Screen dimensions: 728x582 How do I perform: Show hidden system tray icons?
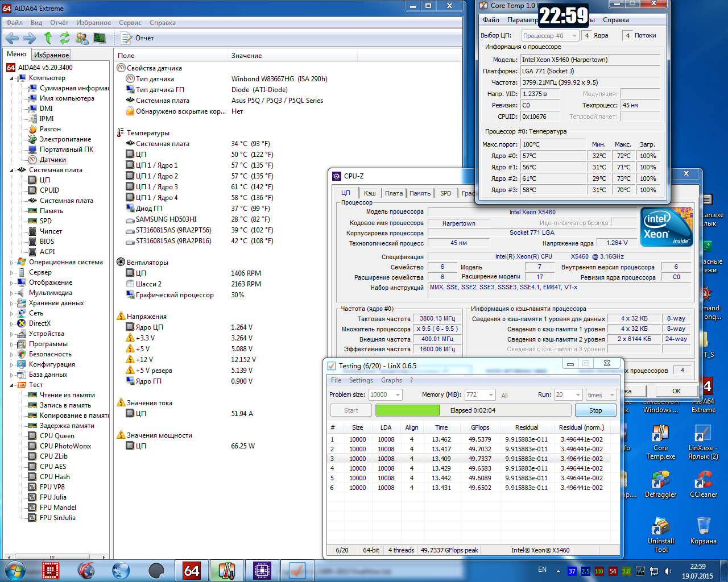click(x=558, y=571)
